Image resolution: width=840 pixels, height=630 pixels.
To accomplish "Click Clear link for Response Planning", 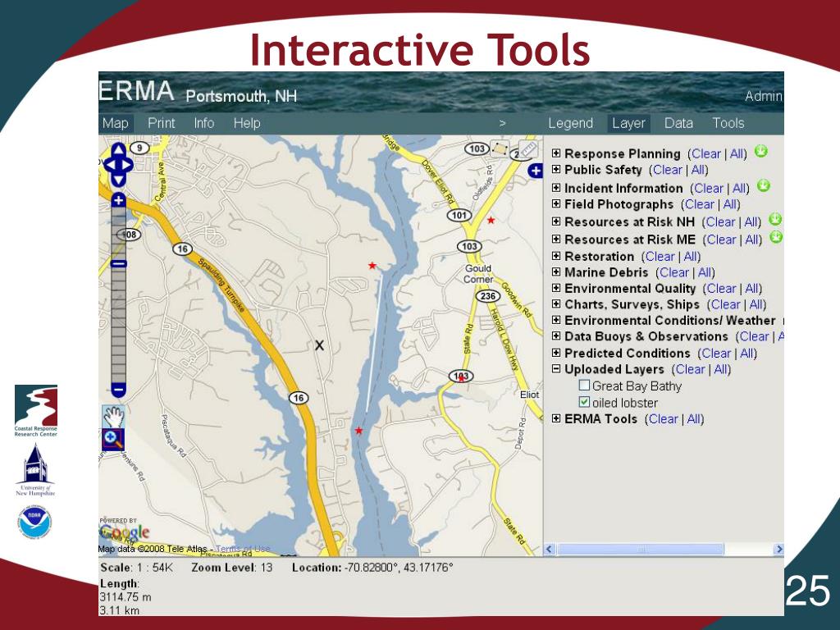I will point(706,153).
